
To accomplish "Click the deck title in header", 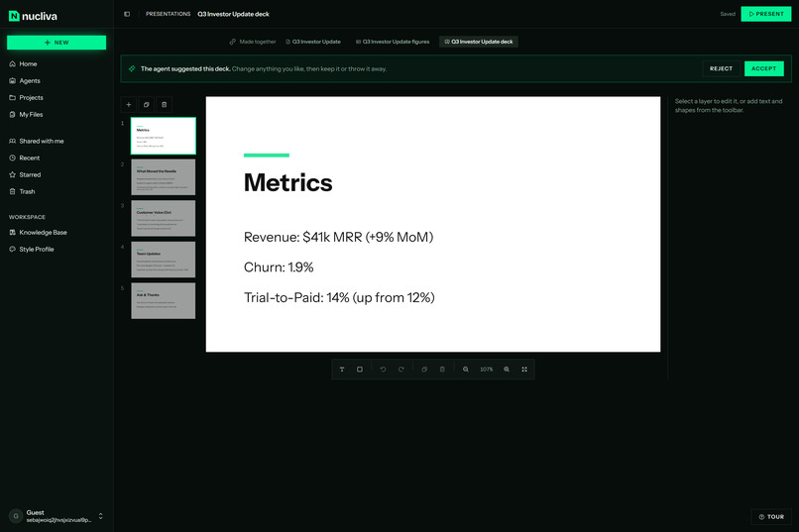I will [233, 14].
